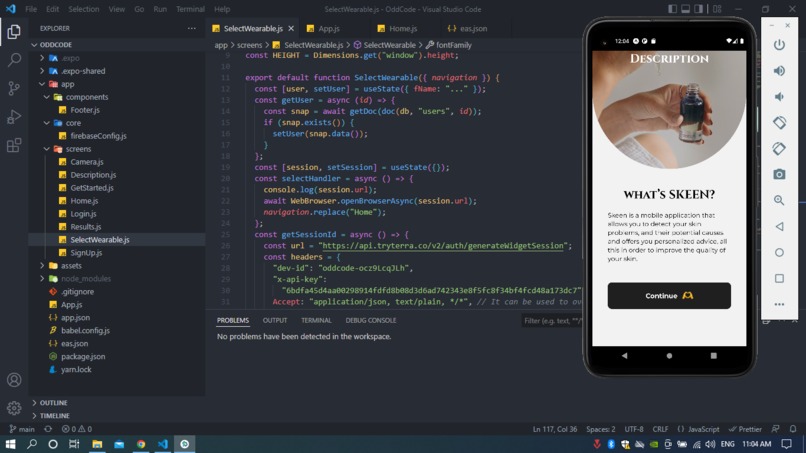The width and height of the screenshot is (806, 453).
Task: Take emulator screenshot with camera icon
Action: 779,174
